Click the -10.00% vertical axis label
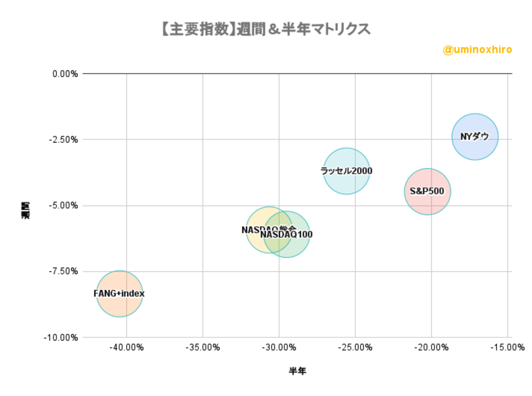Screen dimensions: 532x396 (61, 338)
